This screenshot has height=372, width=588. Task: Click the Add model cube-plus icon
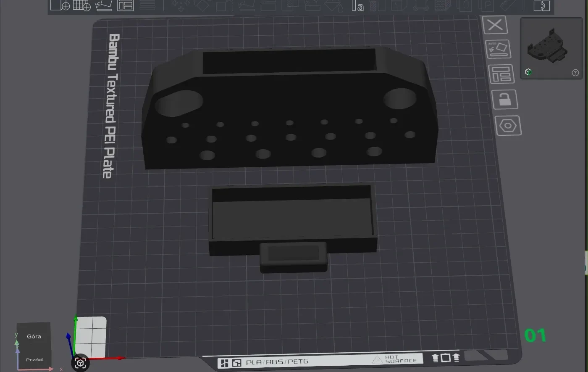[x=60, y=5]
